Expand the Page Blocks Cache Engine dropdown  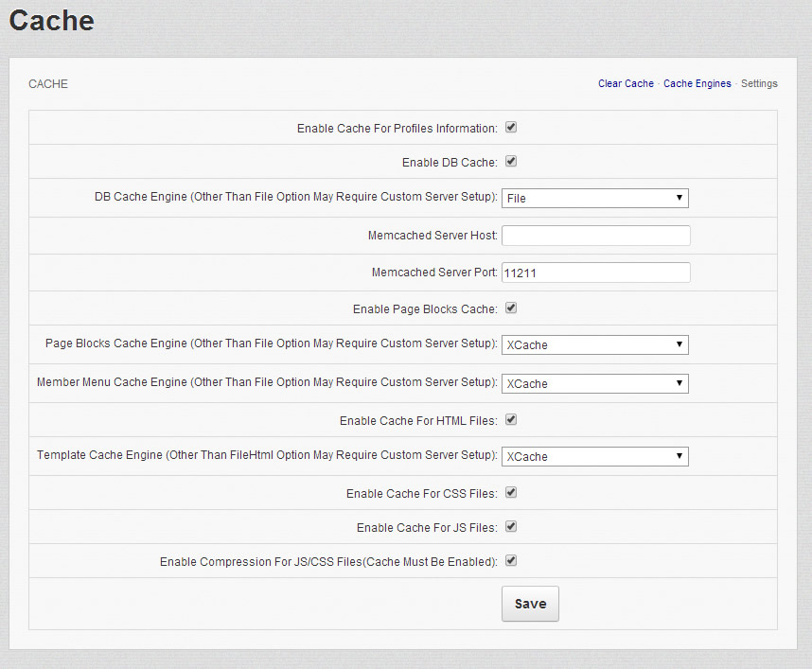[x=594, y=344]
